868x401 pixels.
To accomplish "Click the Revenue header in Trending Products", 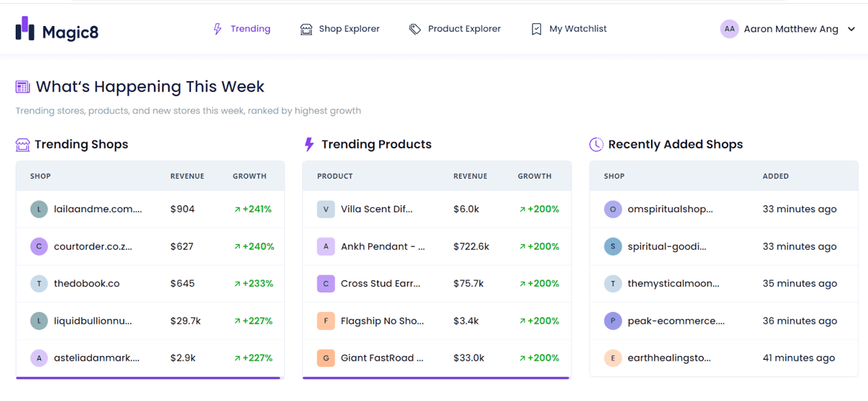I will click(x=470, y=176).
